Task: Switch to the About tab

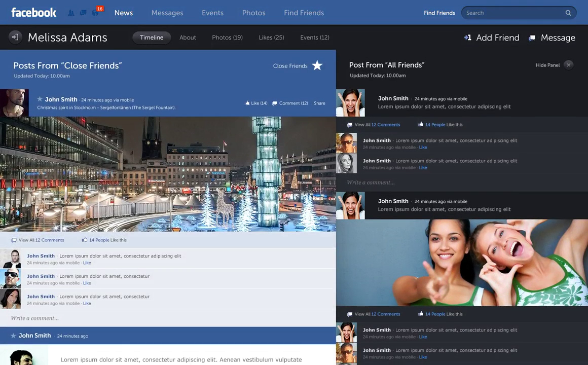Action: point(188,38)
